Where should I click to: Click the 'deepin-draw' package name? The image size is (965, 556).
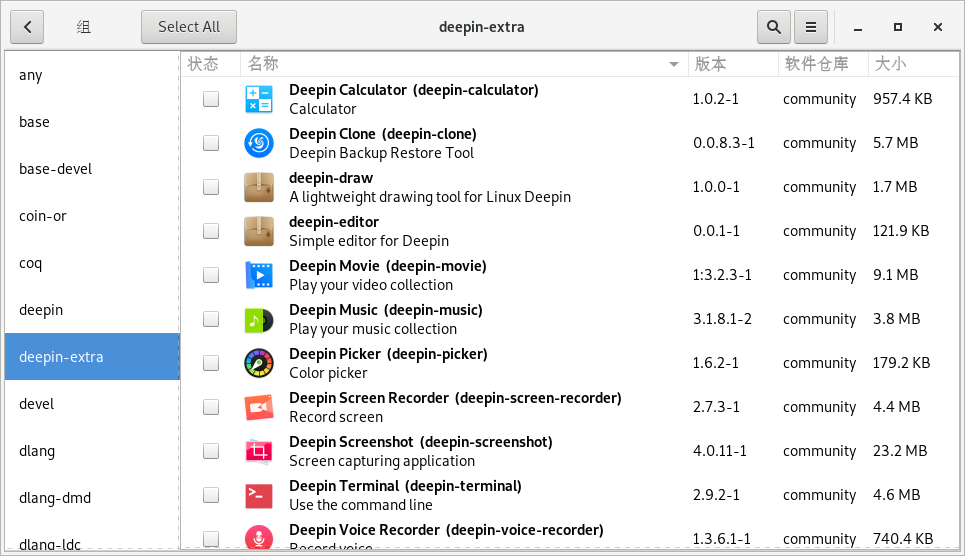[x=331, y=178]
